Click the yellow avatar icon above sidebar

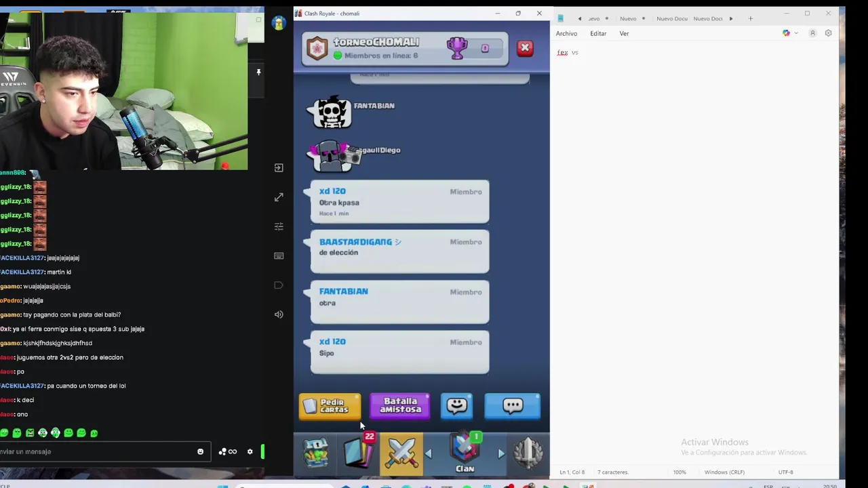pyautogui.click(x=278, y=23)
